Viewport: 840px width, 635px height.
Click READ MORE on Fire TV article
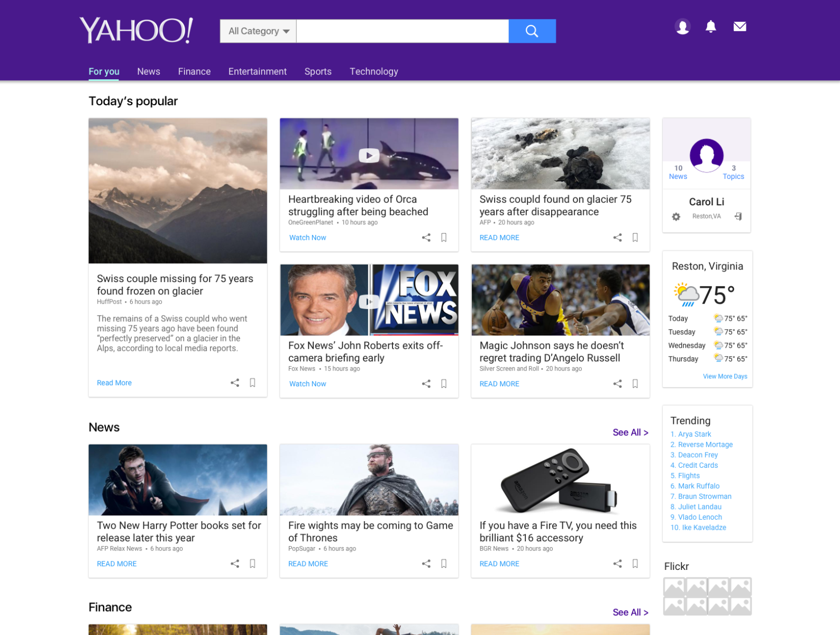(x=499, y=564)
